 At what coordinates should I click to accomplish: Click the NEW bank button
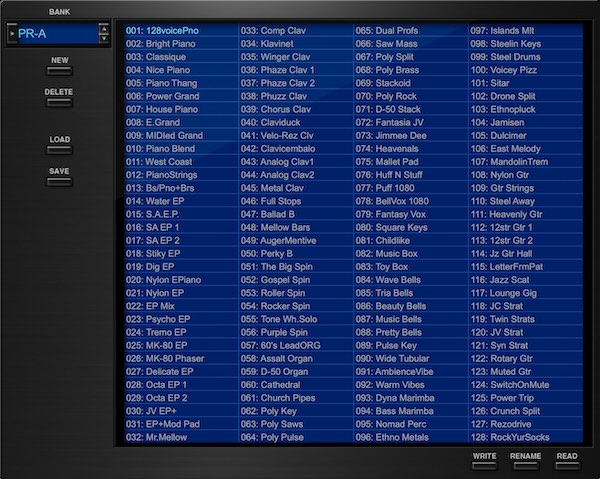59,71
